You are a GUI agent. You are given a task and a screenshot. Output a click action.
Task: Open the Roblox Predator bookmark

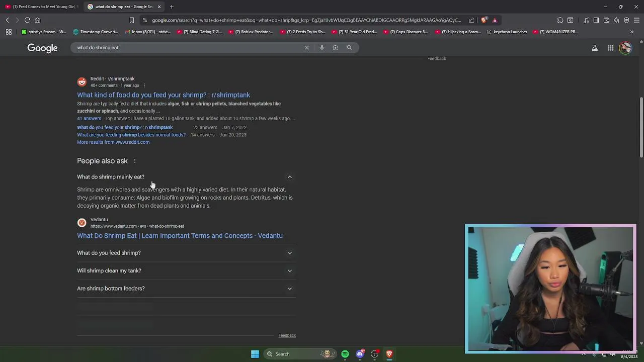251,32
